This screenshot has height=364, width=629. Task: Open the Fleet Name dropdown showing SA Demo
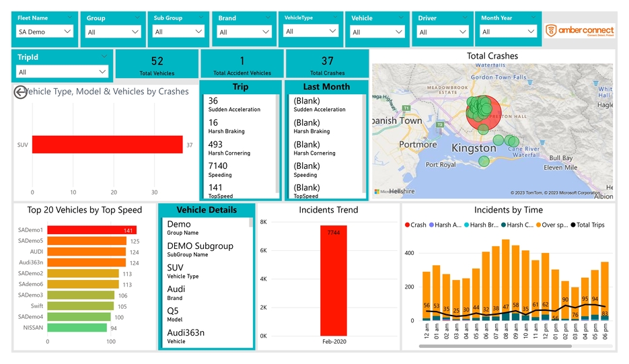[45, 32]
